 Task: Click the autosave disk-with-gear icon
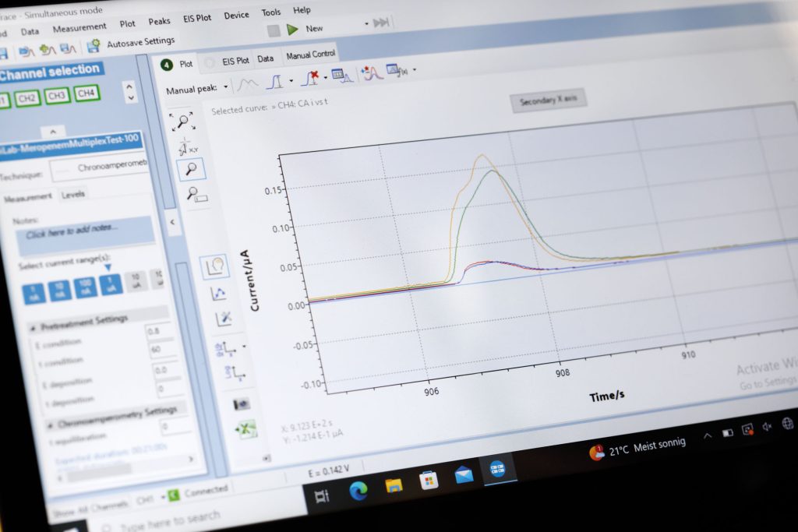click(x=94, y=46)
